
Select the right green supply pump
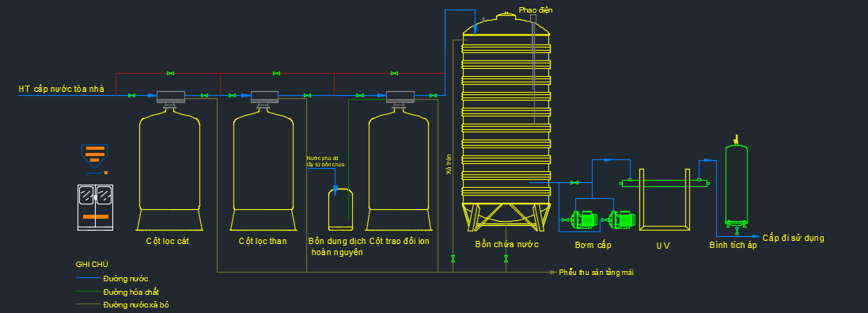(x=621, y=219)
